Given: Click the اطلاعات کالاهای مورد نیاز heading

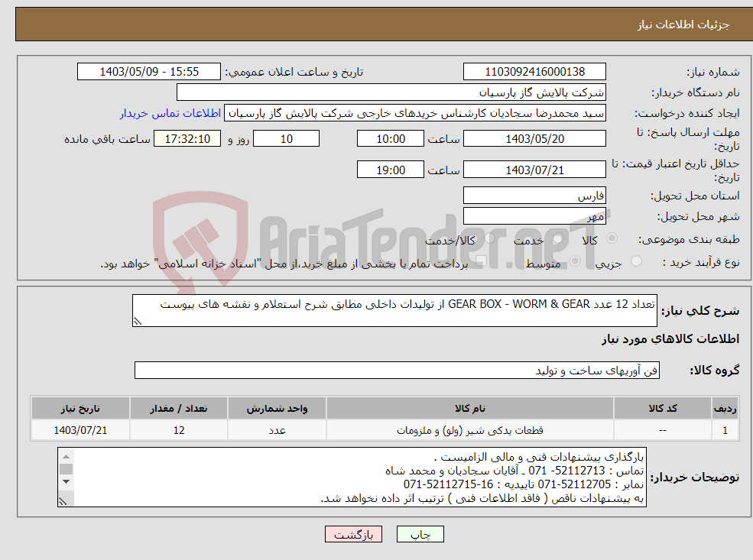Looking at the screenshot, I should (x=670, y=339).
